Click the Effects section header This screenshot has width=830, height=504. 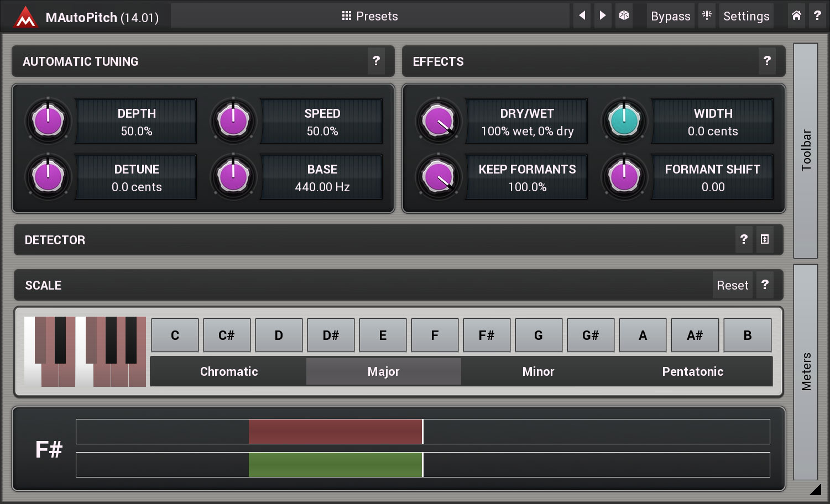[x=594, y=61]
